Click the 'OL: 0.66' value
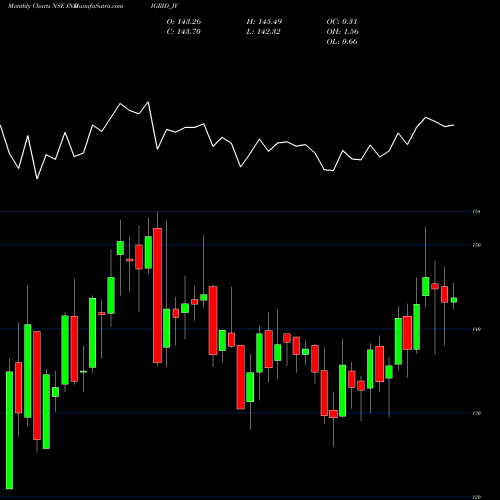The image size is (500, 500). click(x=342, y=42)
